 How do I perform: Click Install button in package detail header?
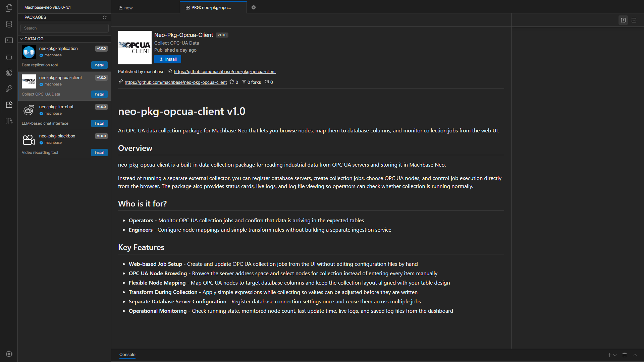[x=168, y=59]
